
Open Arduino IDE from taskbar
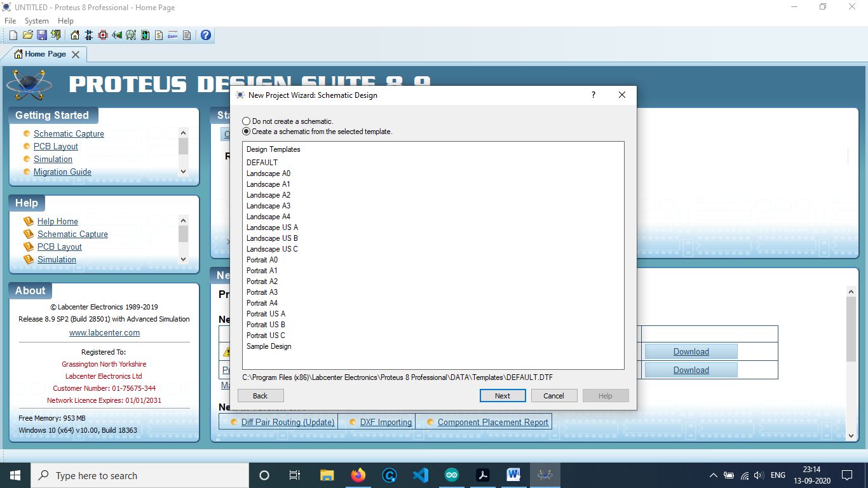click(452, 475)
